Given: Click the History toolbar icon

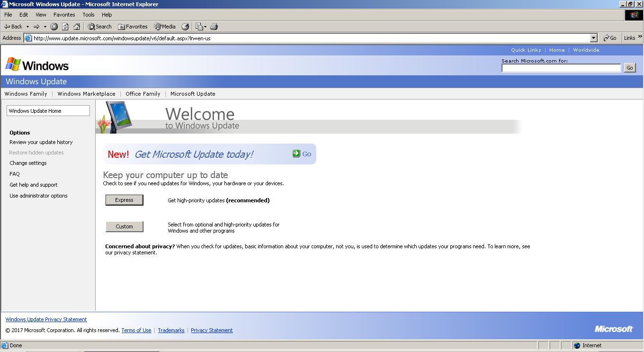Looking at the screenshot, I should [x=185, y=27].
